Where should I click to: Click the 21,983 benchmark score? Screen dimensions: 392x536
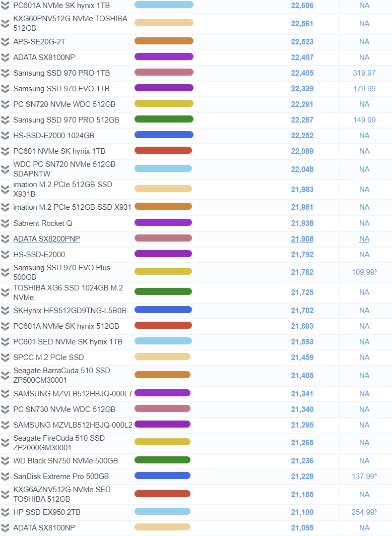302,190
